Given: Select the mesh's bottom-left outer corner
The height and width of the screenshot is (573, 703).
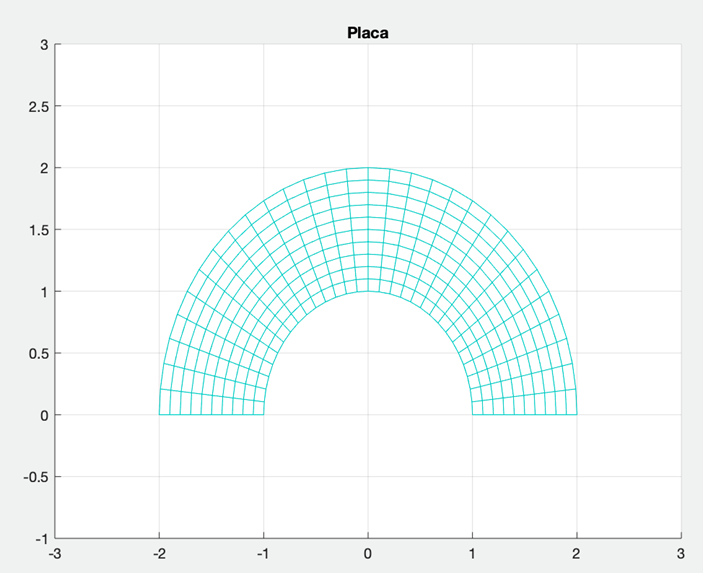Looking at the screenshot, I should tap(160, 415).
